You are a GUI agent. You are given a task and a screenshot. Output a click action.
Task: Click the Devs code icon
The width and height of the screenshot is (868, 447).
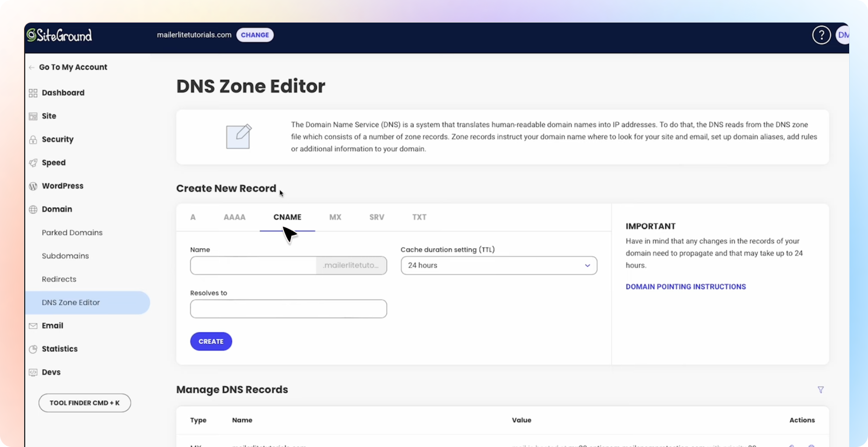click(x=33, y=372)
